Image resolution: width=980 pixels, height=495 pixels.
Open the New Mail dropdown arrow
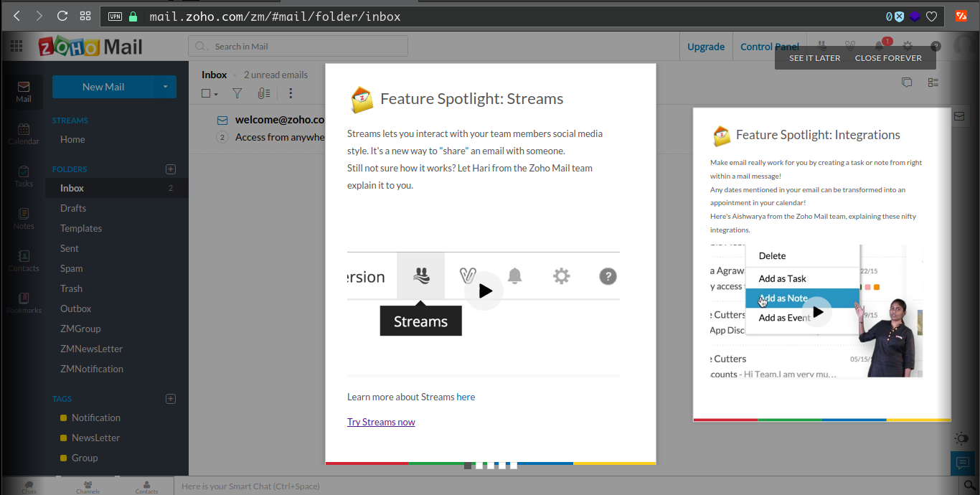[x=165, y=87]
